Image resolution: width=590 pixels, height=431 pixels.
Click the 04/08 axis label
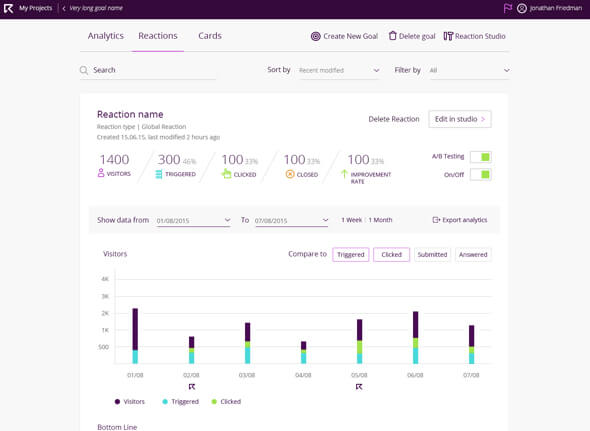[303, 375]
